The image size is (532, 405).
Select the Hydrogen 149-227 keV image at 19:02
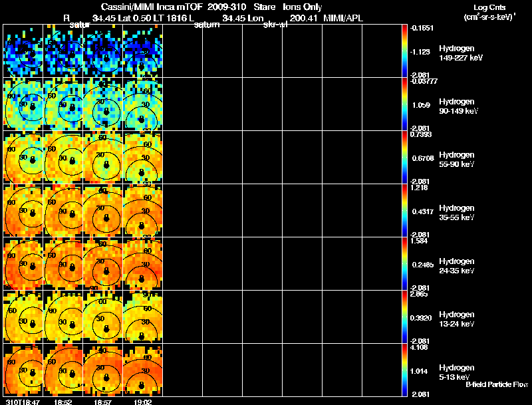(x=143, y=51)
